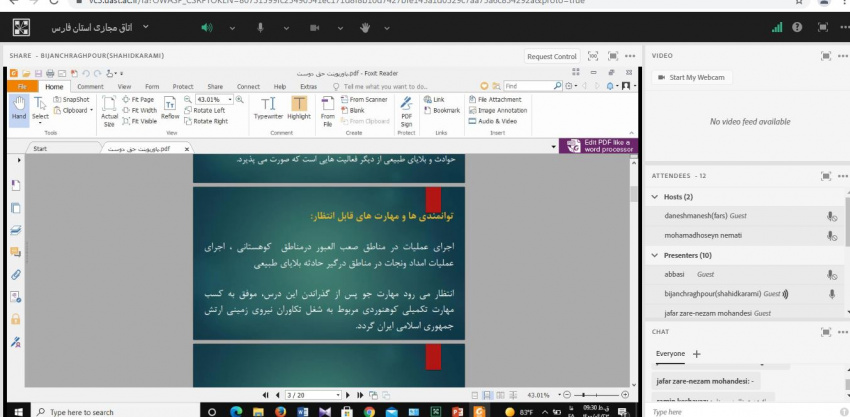Screen dimensions: 850x417
Task: Toggle full screen for Share pod
Action: 613,56
